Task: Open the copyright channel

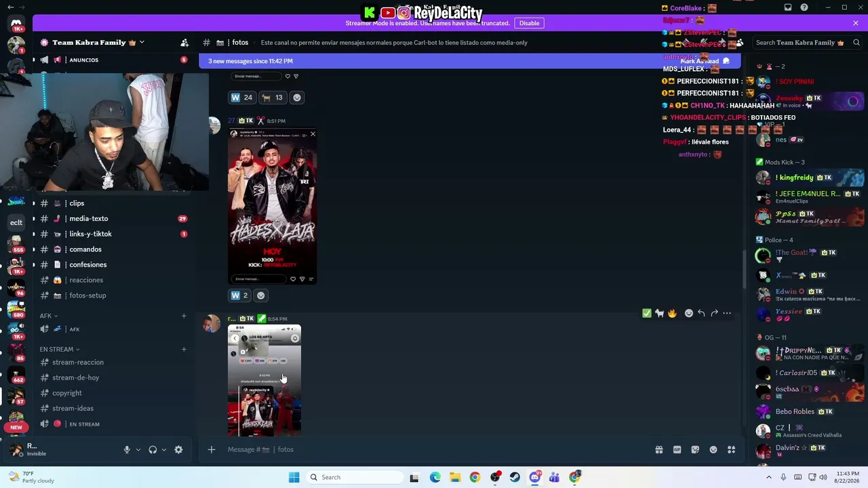Action: (113, 393)
